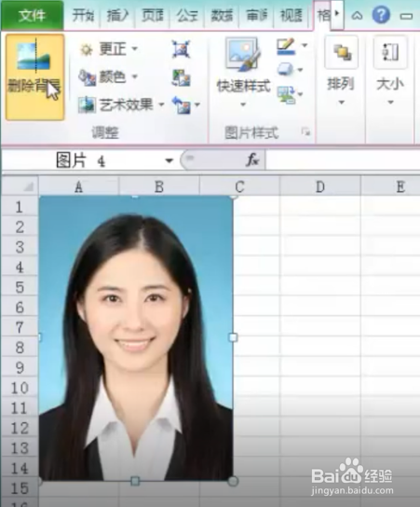Switch to the Insert (插入) tab
The width and height of the screenshot is (420, 507).
pos(118,16)
